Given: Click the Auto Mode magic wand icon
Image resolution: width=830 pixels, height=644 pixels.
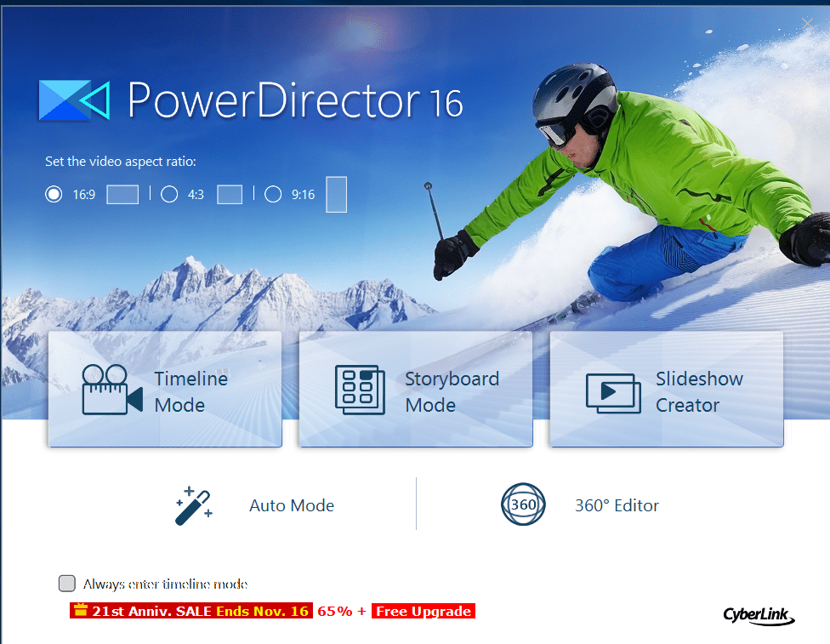Looking at the screenshot, I should [193, 504].
